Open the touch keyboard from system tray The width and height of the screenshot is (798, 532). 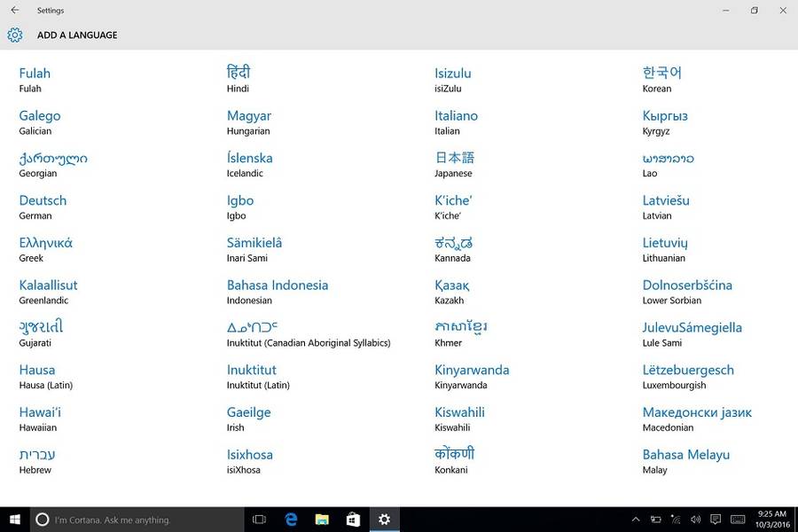pos(739,520)
